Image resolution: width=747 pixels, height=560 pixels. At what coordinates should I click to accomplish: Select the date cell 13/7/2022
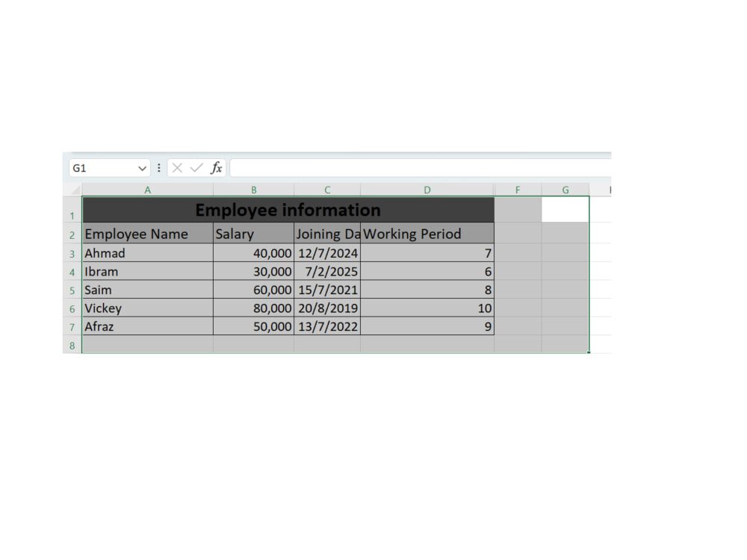pyautogui.click(x=327, y=326)
